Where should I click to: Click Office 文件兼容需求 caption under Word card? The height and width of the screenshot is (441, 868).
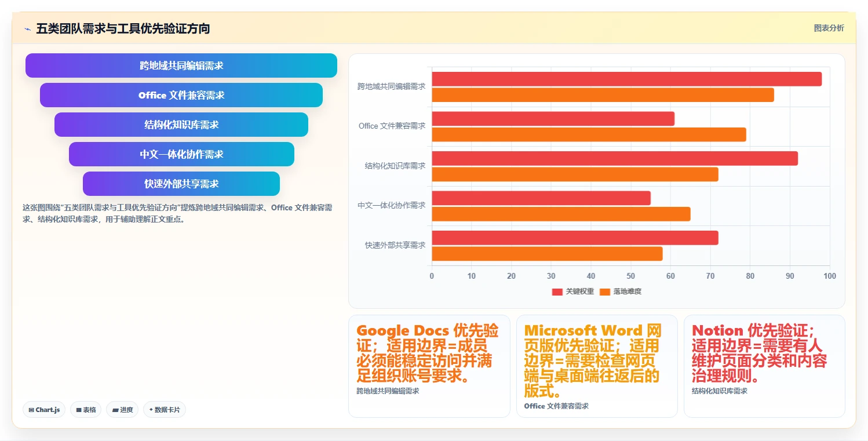pyautogui.click(x=556, y=406)
